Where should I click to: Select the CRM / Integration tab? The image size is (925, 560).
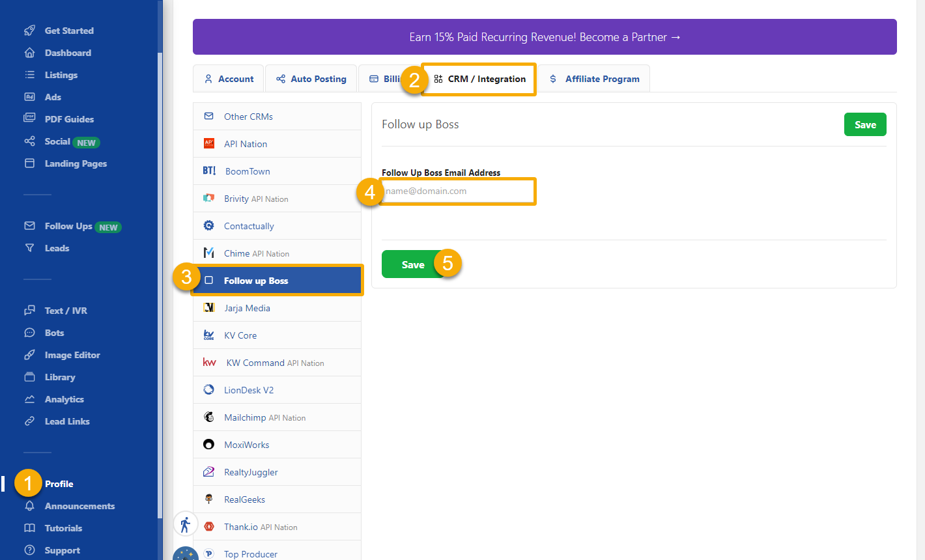pyautogui.click(x=479, y=79)
